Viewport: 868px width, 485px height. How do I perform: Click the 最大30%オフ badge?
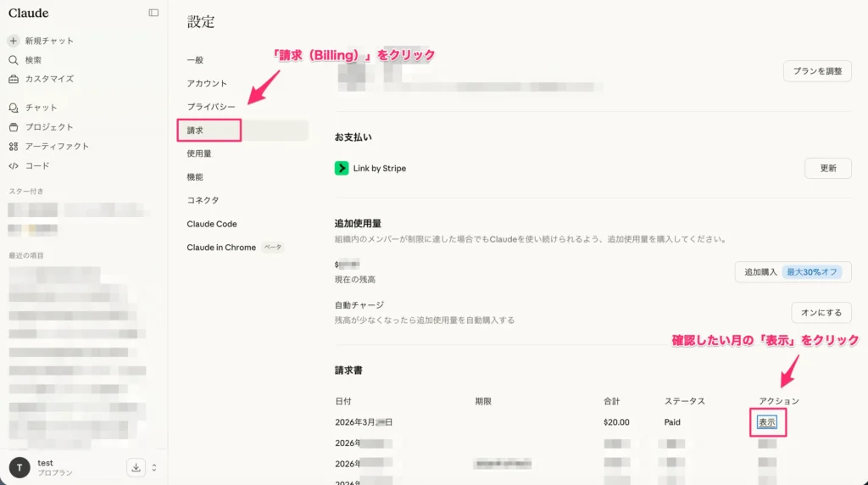coord(811,272)
